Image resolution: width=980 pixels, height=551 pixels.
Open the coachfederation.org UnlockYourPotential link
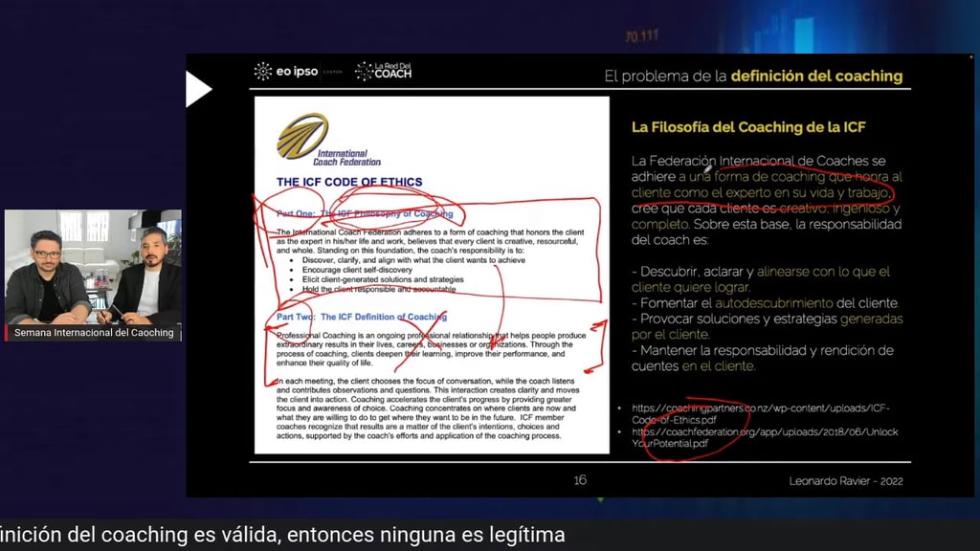tap(765, 437)
